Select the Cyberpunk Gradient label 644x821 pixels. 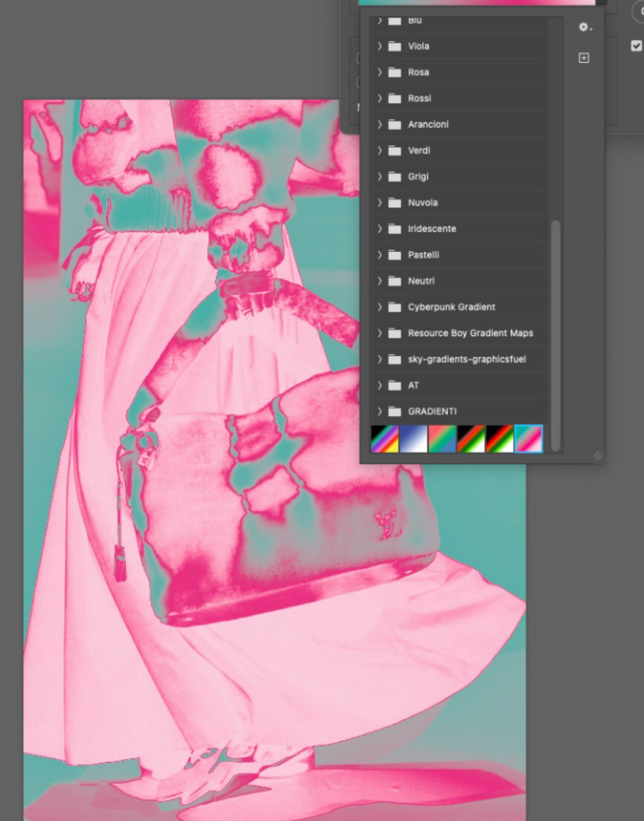click(451, 307)
